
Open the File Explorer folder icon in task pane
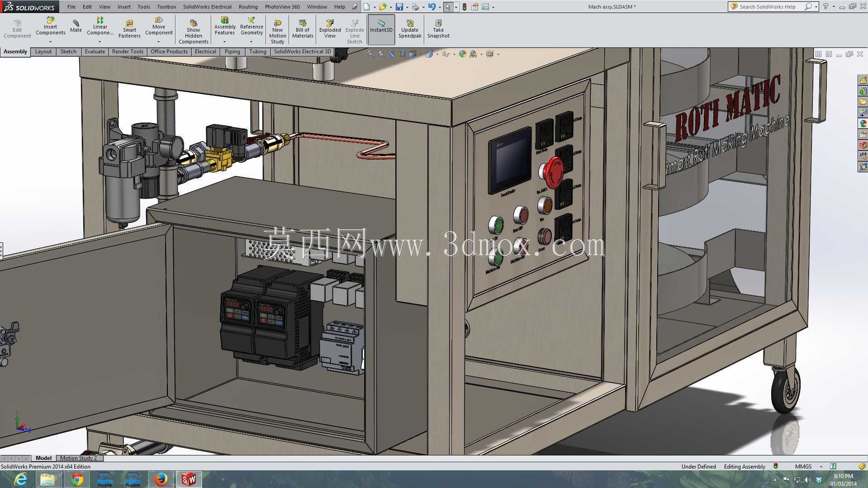click(x=863, y=102)
